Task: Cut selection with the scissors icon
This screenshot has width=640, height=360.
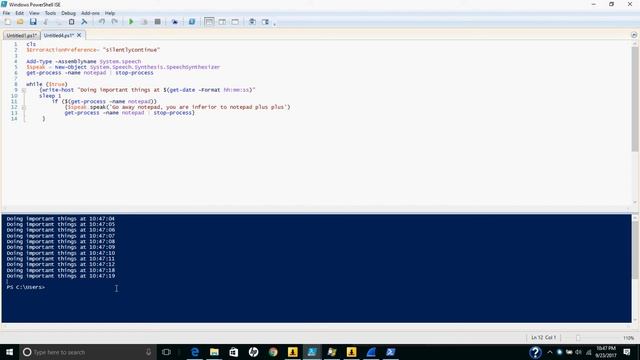Action: pos(46,22)
